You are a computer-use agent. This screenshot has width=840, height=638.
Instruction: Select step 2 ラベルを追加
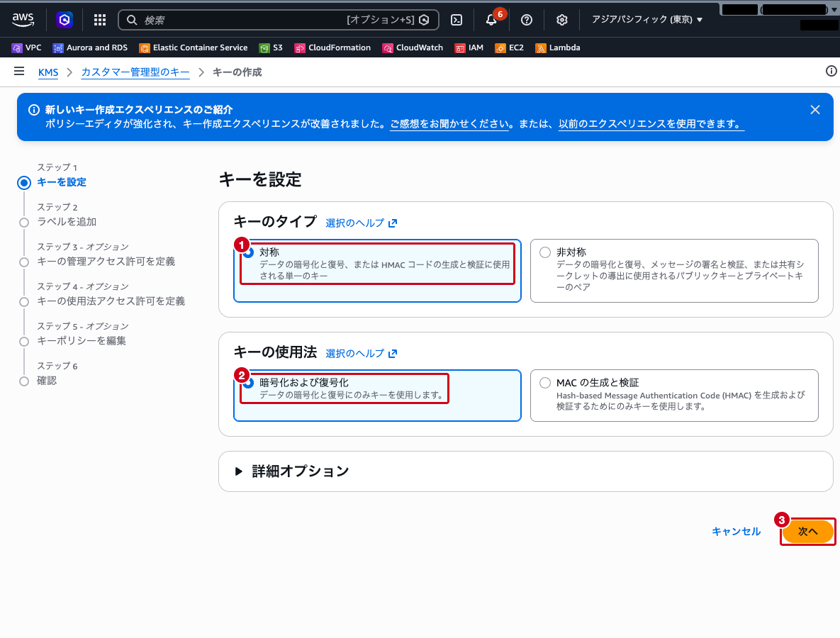pos(67,222)
